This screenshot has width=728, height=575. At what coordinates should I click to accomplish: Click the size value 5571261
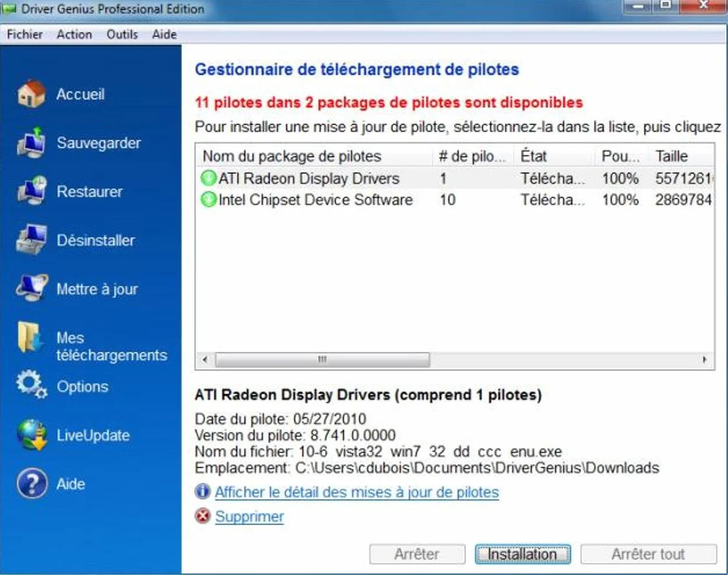tap(683, 179)
